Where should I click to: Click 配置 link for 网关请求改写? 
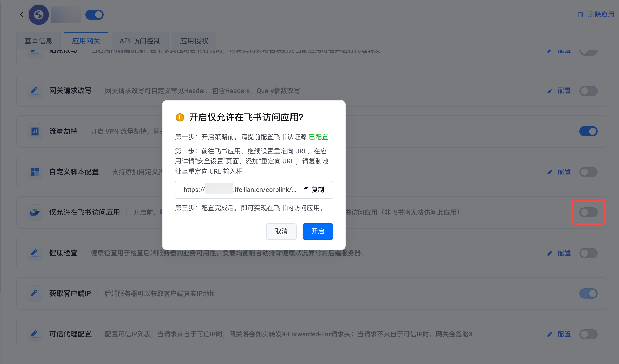click(564, 91)
